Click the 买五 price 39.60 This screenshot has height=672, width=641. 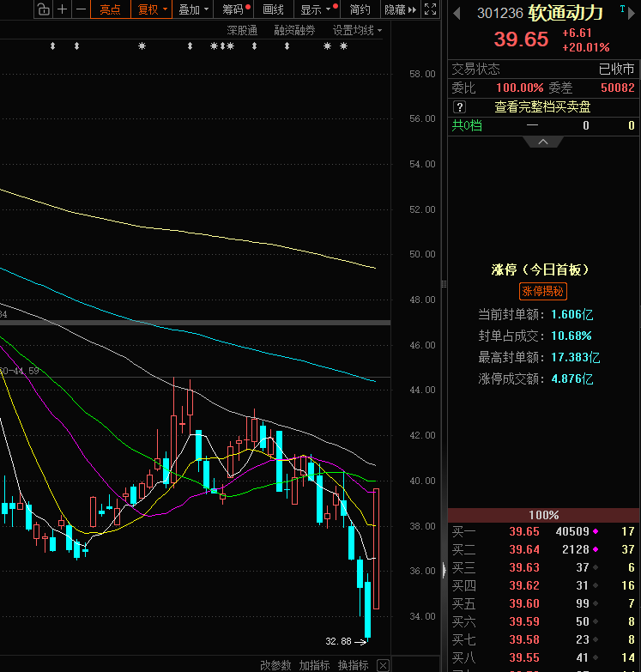pos(524,603)
